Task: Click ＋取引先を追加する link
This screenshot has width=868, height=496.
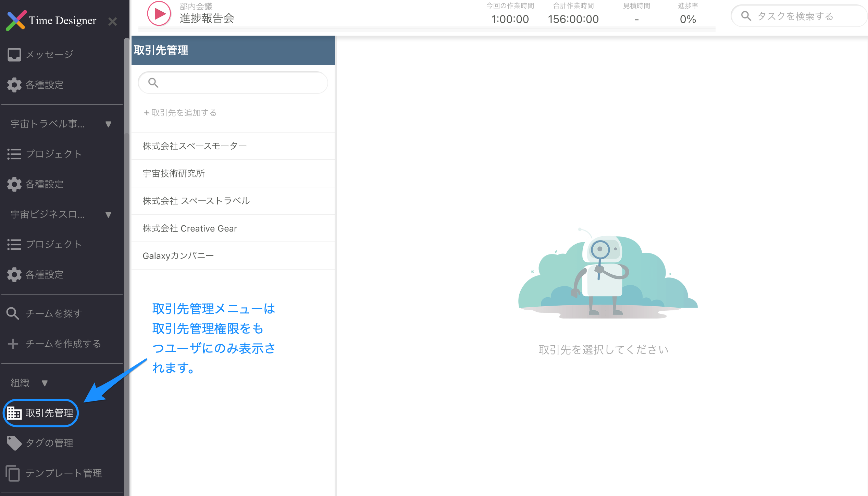Action: coord(180,113)
